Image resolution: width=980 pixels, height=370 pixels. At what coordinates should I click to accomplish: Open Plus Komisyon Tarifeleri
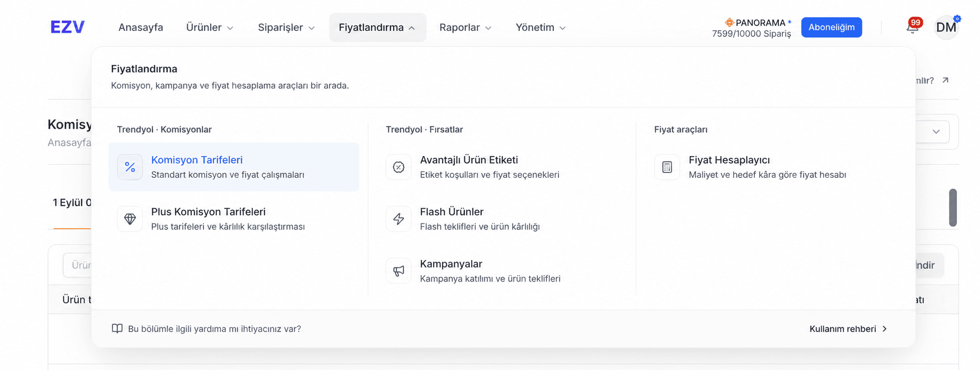(x=234, y=219)
